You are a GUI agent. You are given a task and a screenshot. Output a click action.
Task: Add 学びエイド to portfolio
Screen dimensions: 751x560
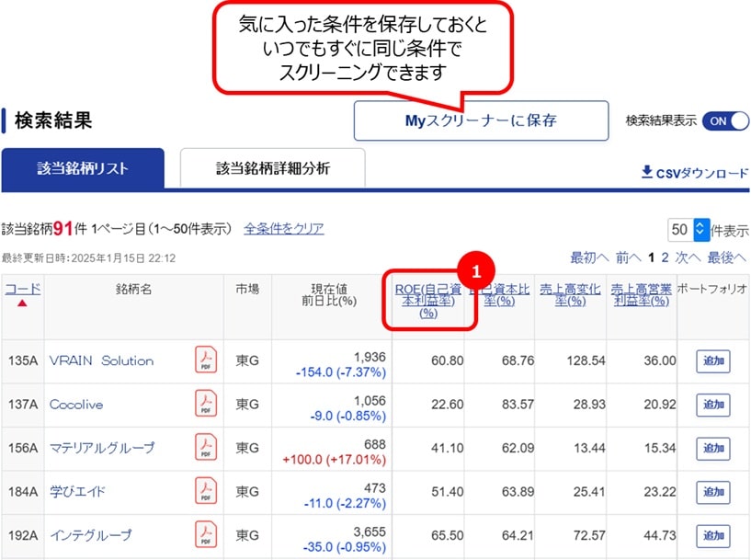(x=712, y=492)
